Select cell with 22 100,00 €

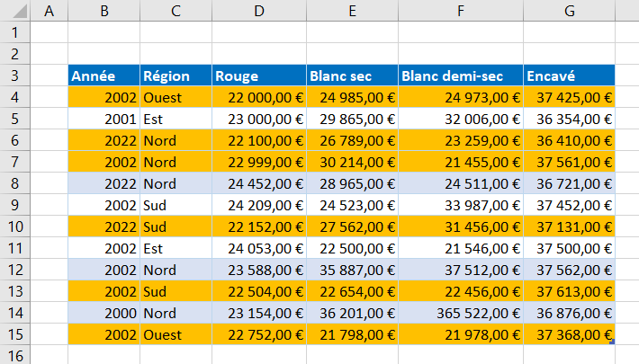click(259, 140)
